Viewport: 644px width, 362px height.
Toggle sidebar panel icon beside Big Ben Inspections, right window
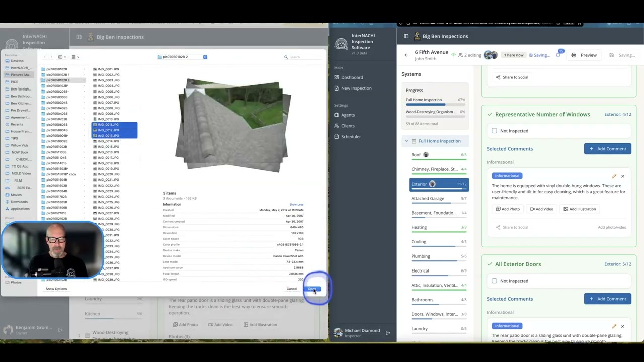coord(406,36)
